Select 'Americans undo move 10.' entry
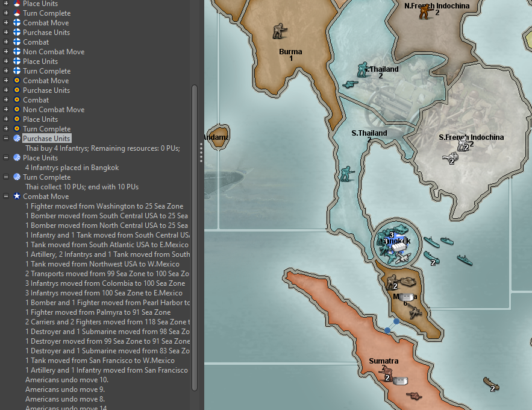 pos(67,380)
